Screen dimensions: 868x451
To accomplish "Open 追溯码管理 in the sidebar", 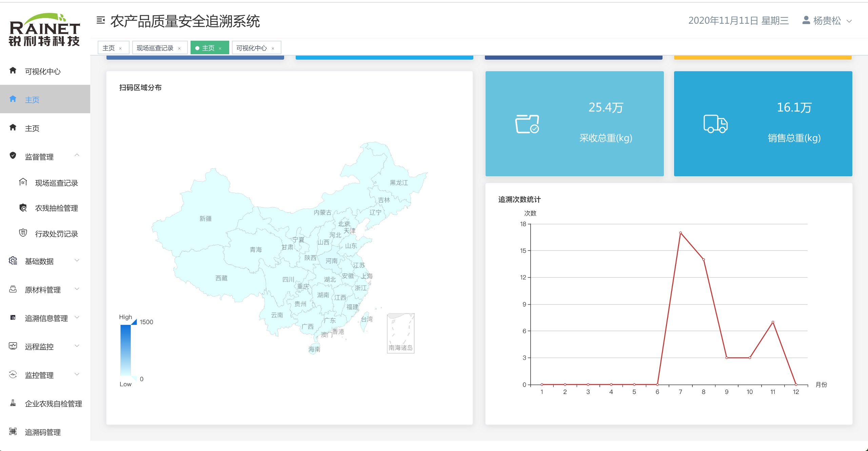I will [x=45, y=432].
